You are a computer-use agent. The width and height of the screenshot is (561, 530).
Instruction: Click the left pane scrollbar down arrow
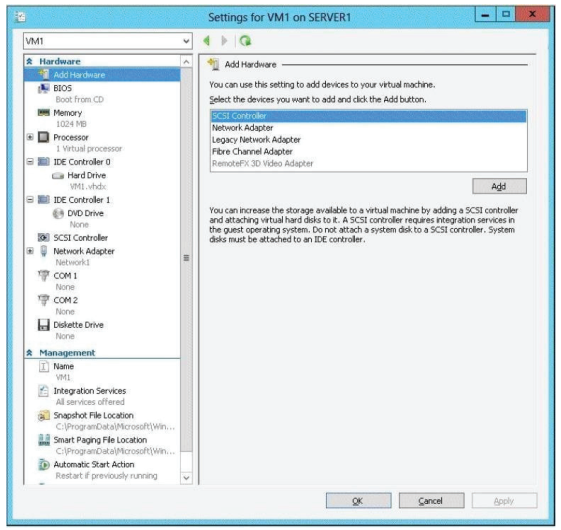tap(186, 478)
